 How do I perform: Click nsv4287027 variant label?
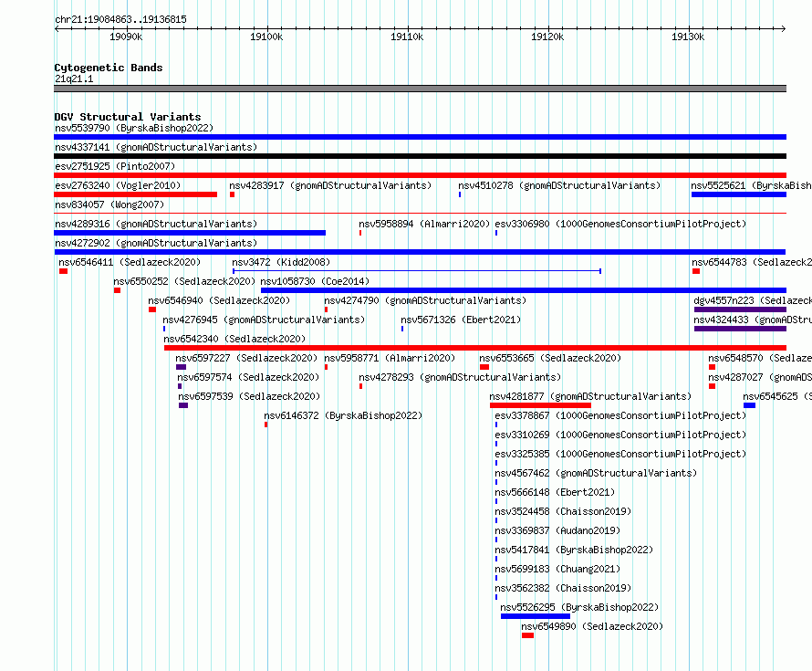pyautogui.click(x=760, y=377)
